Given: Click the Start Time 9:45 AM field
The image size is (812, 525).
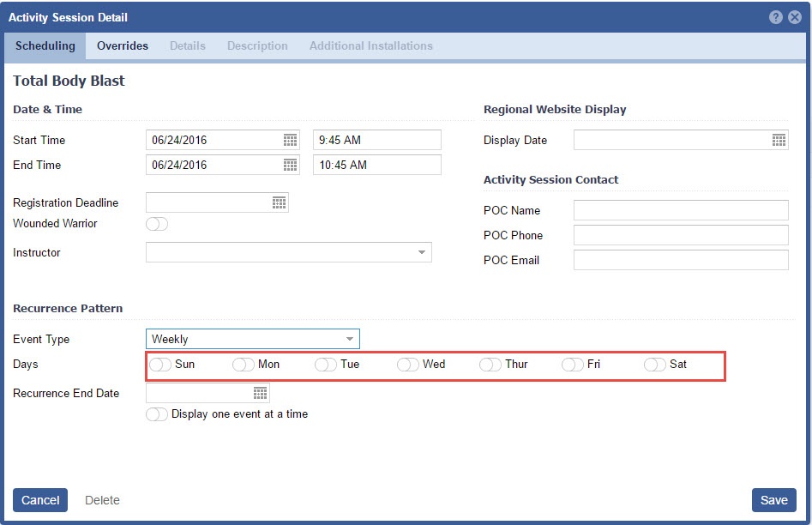Looking at the screenshot, I should pos(376,140).
